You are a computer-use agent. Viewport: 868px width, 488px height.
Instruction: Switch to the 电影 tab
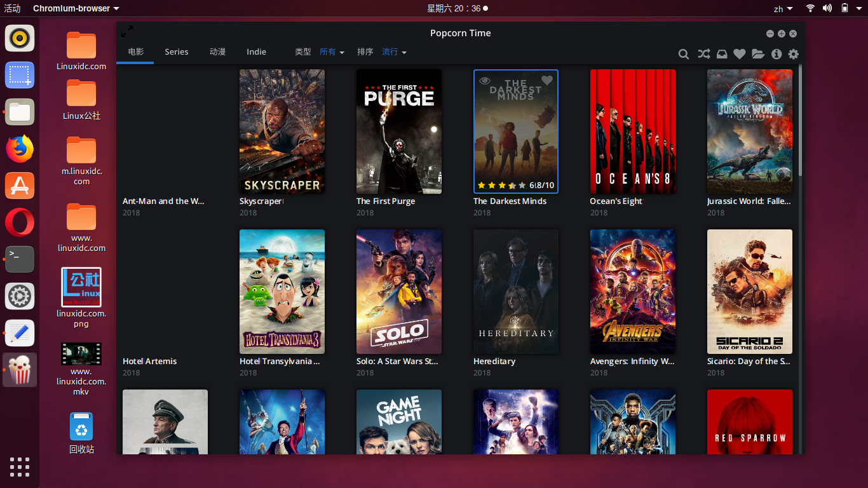coord(135,52)
